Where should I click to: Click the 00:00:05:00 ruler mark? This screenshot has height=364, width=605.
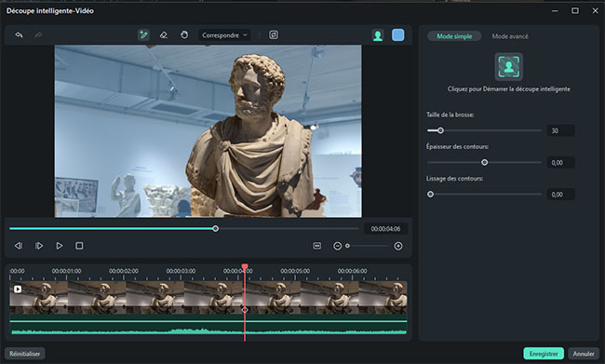pos(295,271)
